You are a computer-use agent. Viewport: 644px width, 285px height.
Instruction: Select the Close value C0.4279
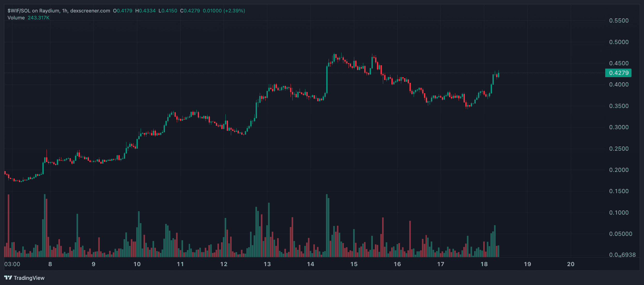pos(190,11)
